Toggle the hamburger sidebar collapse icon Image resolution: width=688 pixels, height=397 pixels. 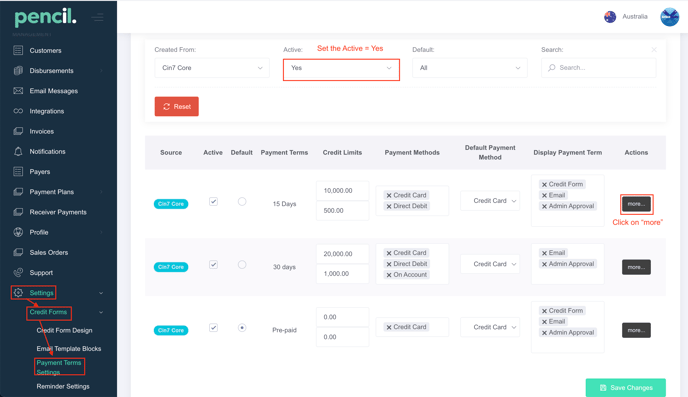tap(98, 18)
